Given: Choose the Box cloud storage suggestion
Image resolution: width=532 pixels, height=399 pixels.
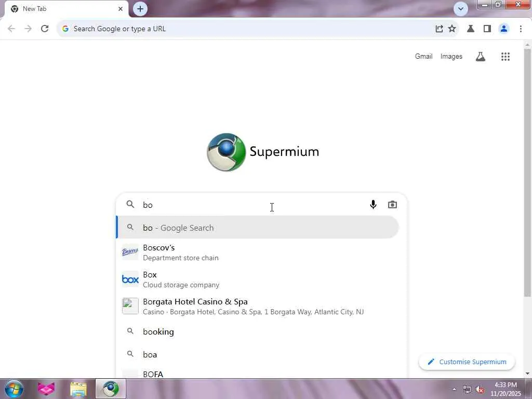Looking at the screenshot, I should 258,280.
